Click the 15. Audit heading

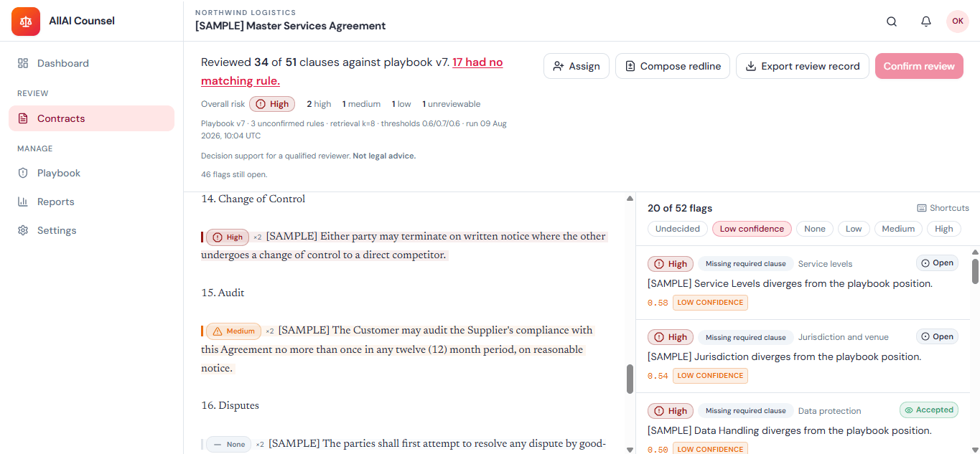coord(223,293)
